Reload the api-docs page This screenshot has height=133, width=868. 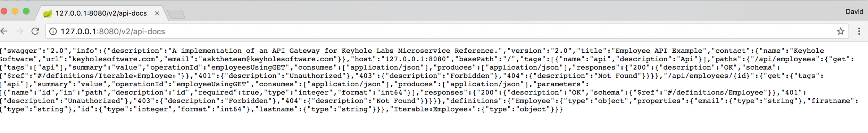(35, 31)
